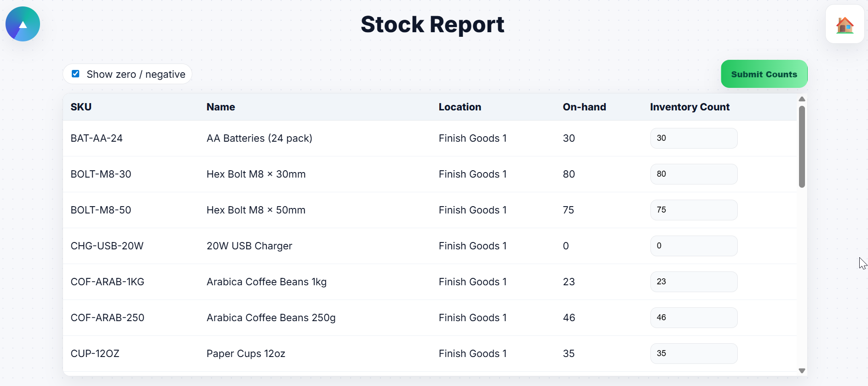Uncheck Show zero / negative checkbox
This screenshot has height=386, width=868.
(x=76, y=74)
